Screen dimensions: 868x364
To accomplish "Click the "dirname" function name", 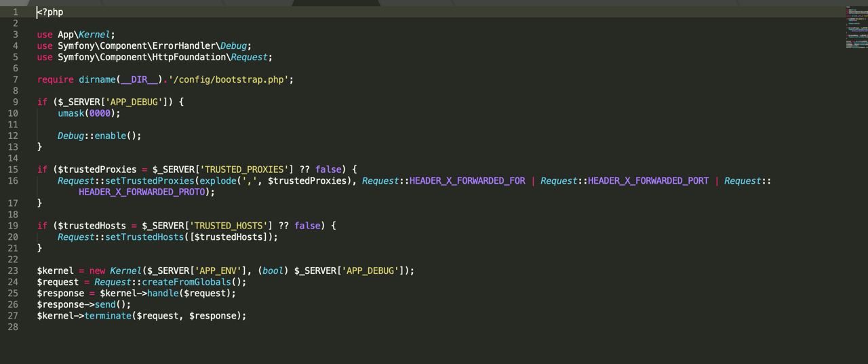I will 97,79.
